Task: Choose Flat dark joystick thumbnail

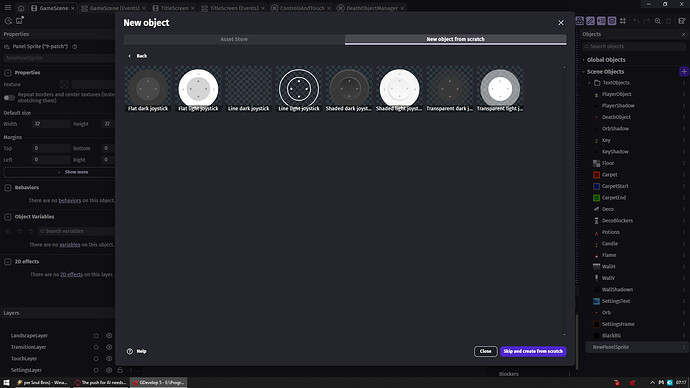Action: pos(148,89)
